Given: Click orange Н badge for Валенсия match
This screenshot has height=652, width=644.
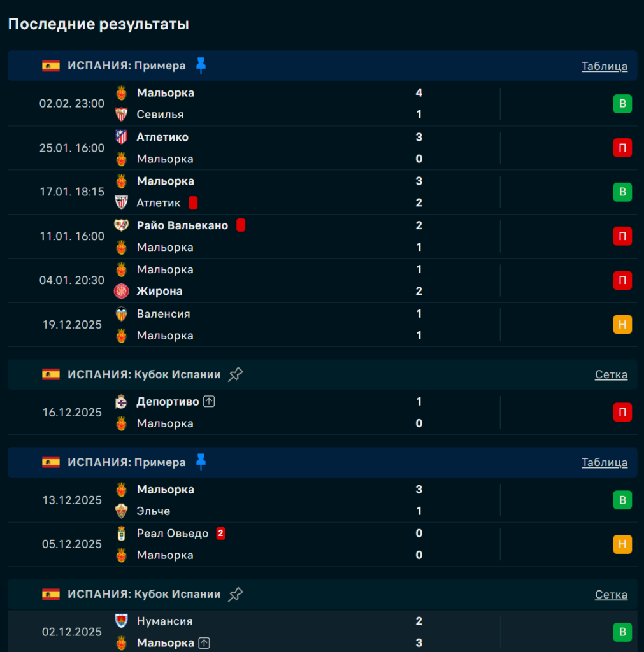Looking at the screenshot, I should 622,325.
